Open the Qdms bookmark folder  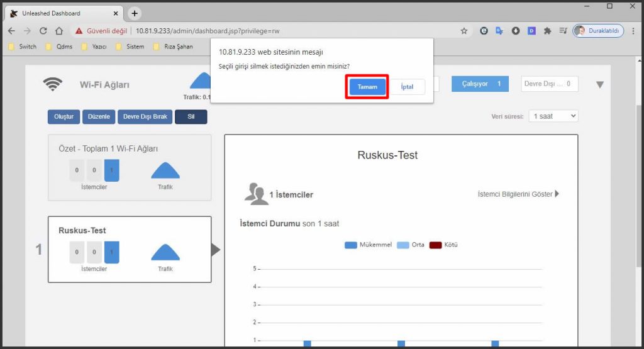click(x=59, y=47)
